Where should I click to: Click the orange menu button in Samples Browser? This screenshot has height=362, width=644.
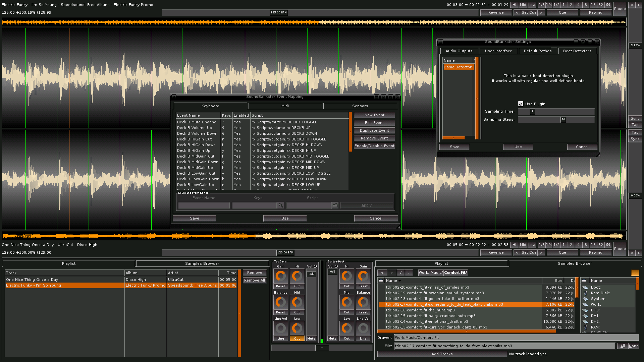635,273
